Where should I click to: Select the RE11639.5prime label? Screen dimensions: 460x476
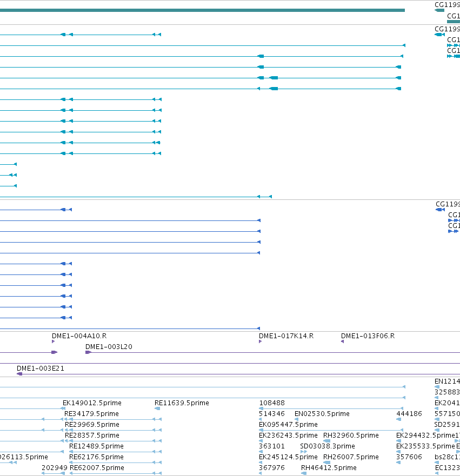(x=182, y=403)
